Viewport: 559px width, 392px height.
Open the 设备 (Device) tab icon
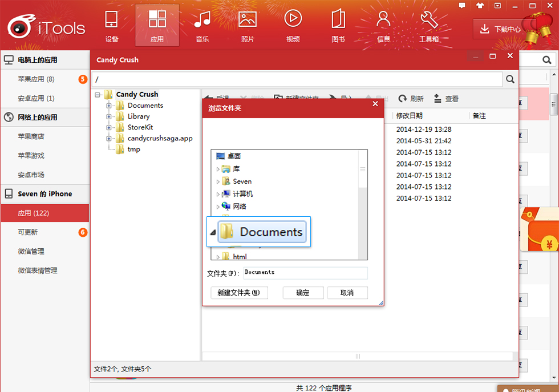point(112,26)
